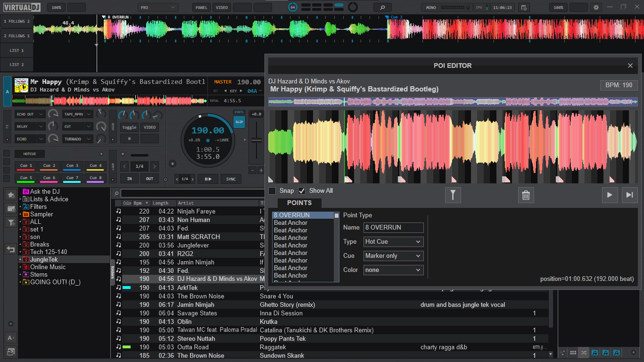
Task: Click the back arrow icon in browser sidebar
Action: (11, 249)
